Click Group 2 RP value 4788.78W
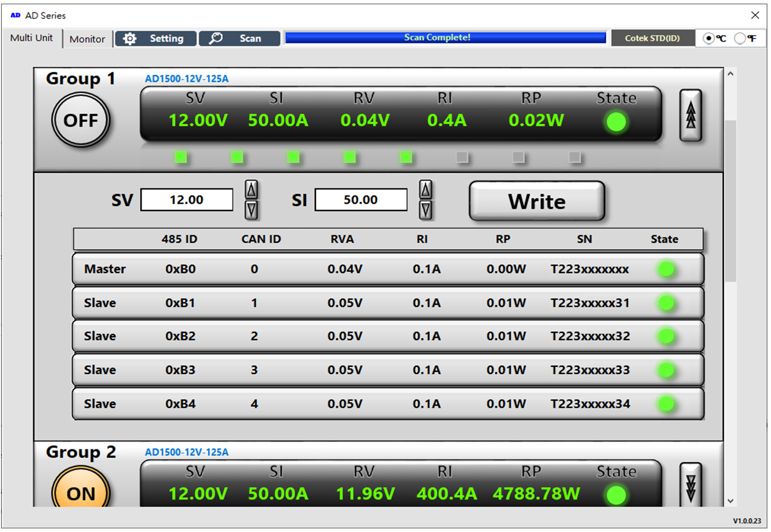Image resolution: width=771 pixels, height=532 pixels. pos(536,493)
